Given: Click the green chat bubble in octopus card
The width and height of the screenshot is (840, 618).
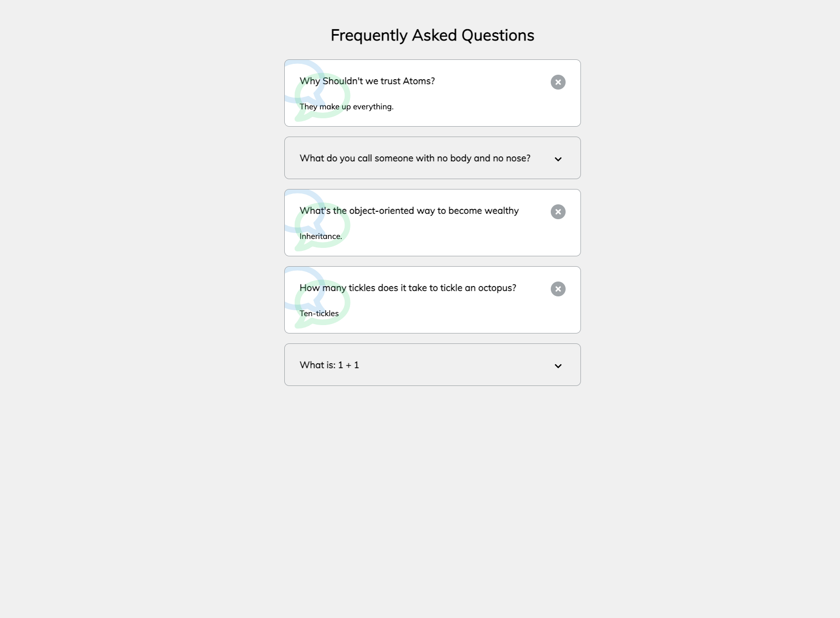Looking at the screenshot, I should coord(322,304).
